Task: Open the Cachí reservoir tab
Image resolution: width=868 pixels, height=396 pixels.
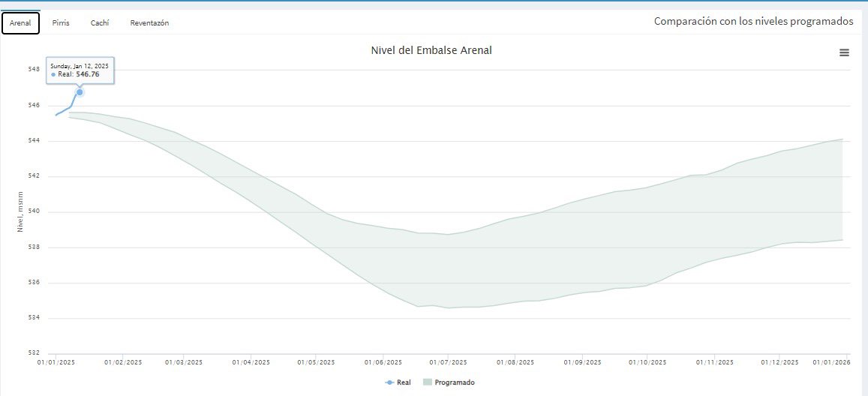Action: tap(101, 23)
